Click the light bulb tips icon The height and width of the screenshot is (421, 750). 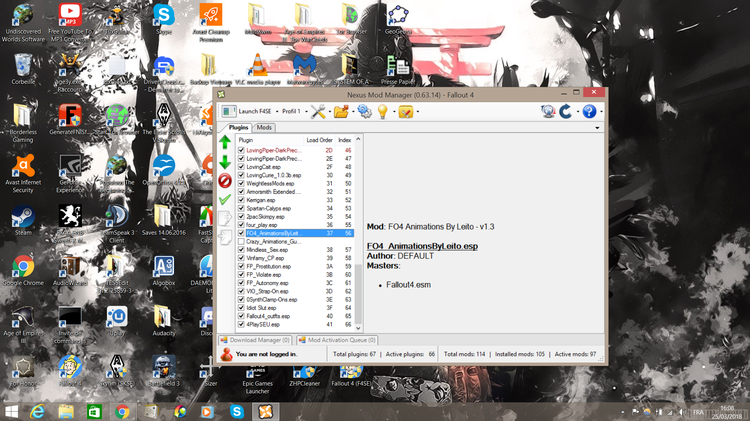tap(383, 111)
